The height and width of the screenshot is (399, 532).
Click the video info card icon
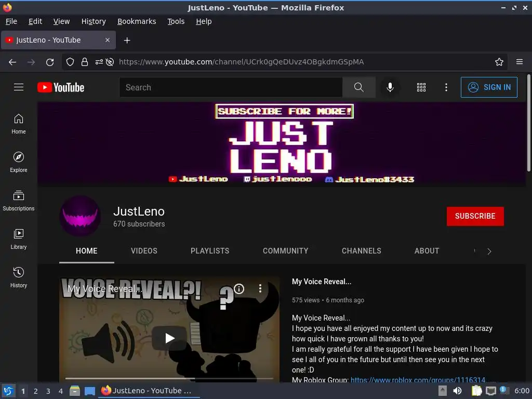pyautogui.click(x=239, y=289)
